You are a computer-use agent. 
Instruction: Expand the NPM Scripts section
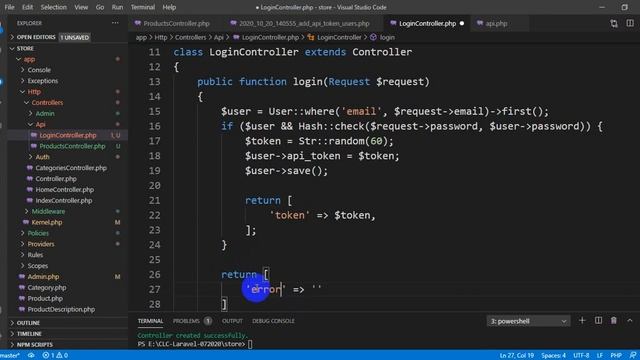coord(35,345)
